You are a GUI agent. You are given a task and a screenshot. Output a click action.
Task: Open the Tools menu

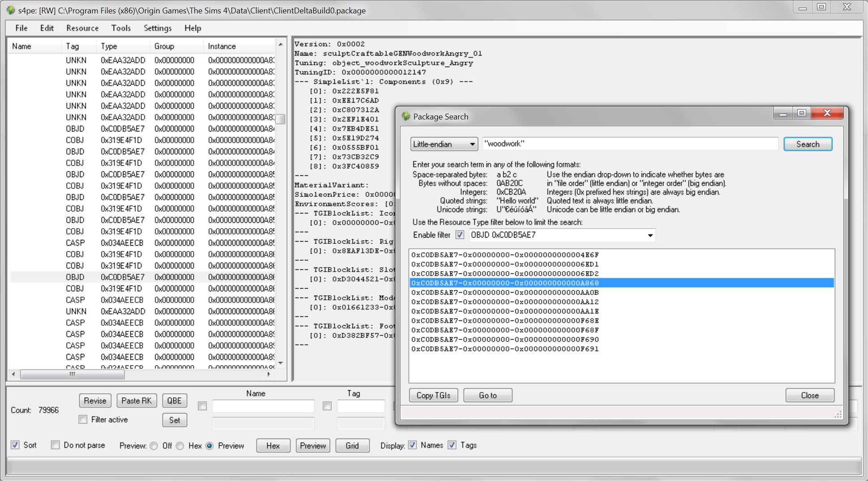click(x=121, y=28)
